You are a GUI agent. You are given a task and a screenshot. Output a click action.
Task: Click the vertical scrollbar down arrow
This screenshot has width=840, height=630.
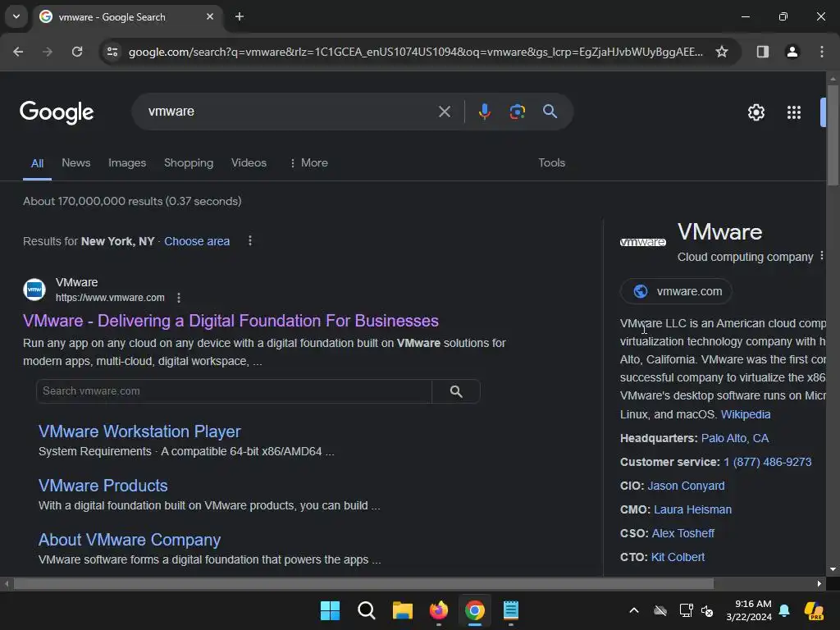pos(833,569)
